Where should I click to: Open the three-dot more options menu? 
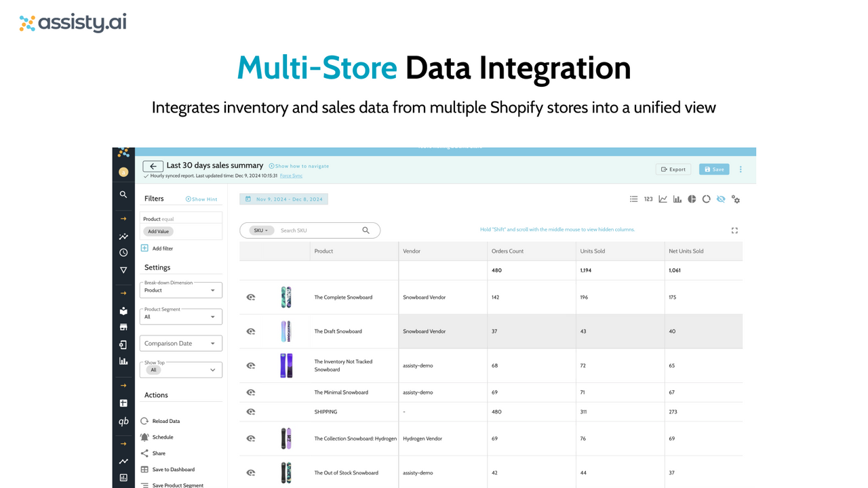tap(741, 169)
